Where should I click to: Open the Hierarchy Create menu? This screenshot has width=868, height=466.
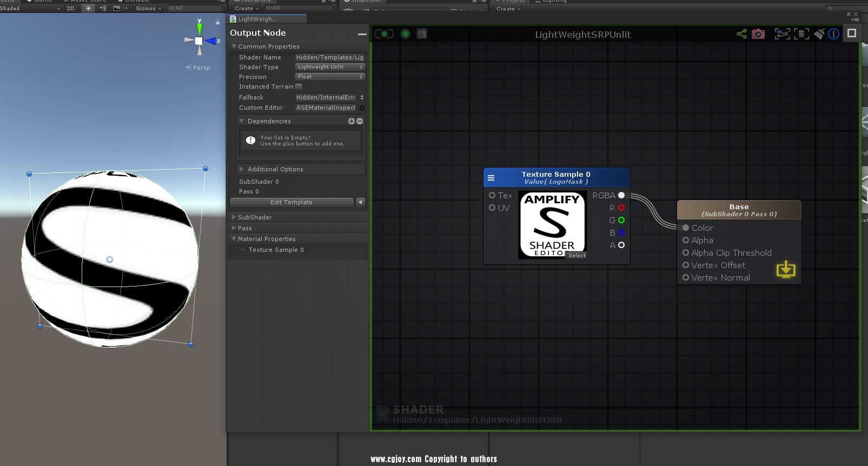pyautogui.click(x=247, y=8)
